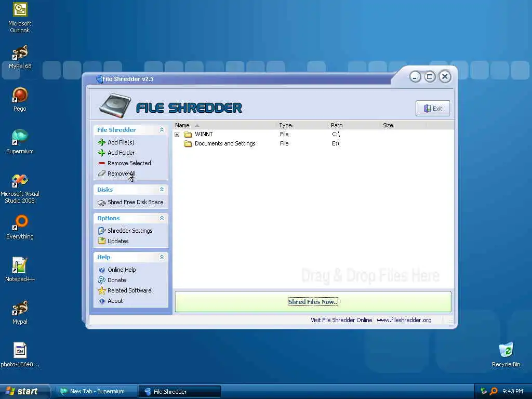Click the orange magnifier tray icon
The width and height of the screenshot is (532, 399).
(494, 391)
